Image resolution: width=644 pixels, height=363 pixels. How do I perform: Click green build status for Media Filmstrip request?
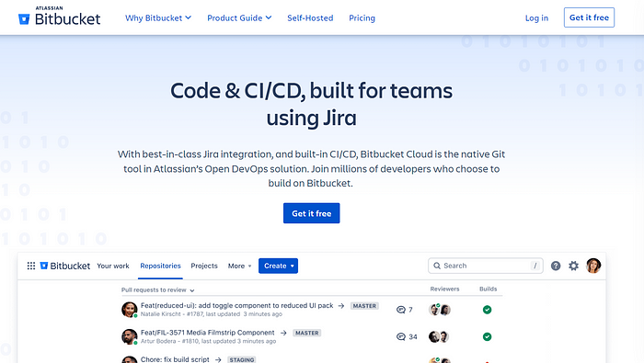point(487,336)
